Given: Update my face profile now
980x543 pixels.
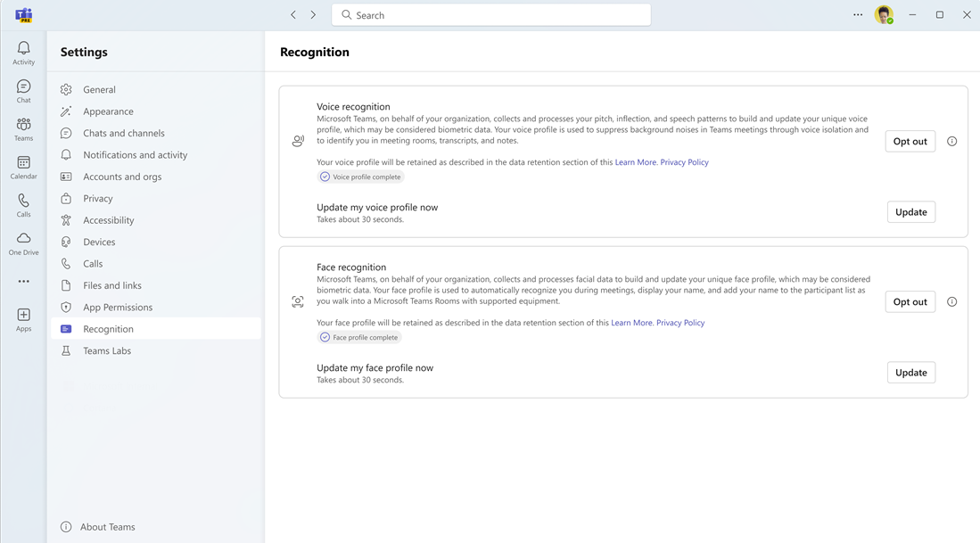Looking at the screenshot, I should [911, 373].
